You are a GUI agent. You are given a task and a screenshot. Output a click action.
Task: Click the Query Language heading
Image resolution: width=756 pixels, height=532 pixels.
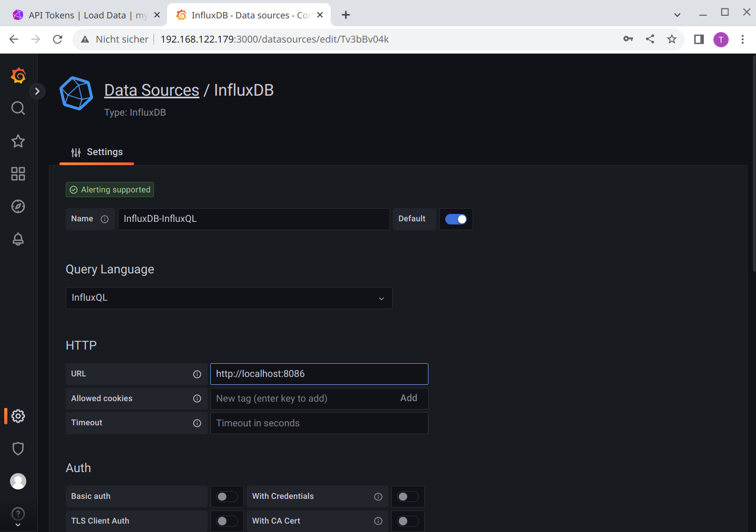point(110,270)
